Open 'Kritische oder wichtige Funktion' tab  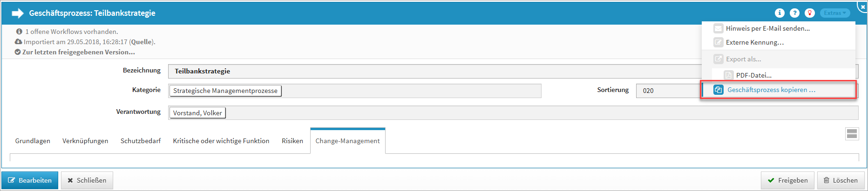pyautogui.click(x=221, y=141)
